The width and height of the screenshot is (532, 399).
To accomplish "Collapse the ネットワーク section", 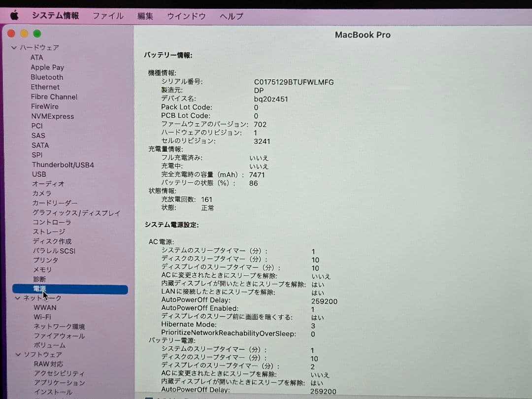I will [x=17, y=298].
